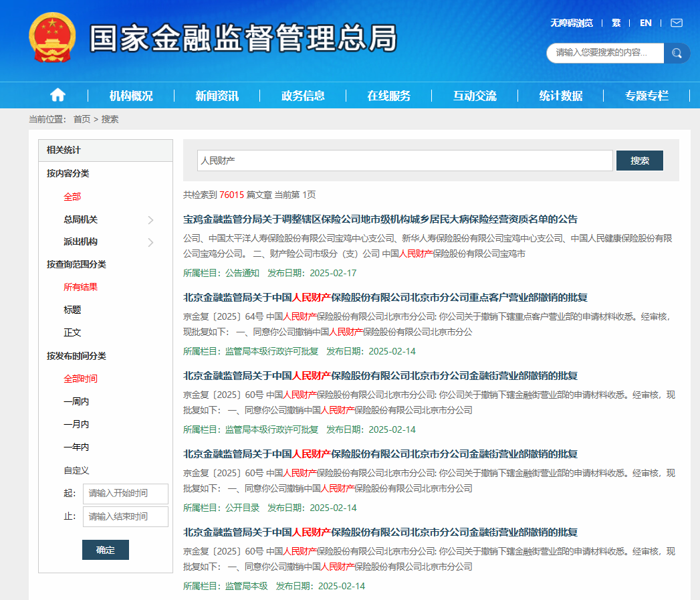This screenshot has height=600, width=700.
Task: Click the start time 请输入开始时间 field
Action: click(126, 494)
